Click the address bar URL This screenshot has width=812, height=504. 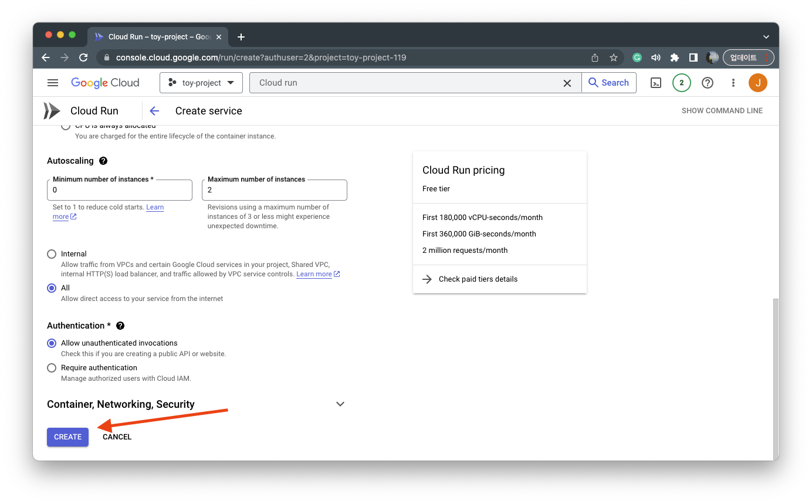pos(261,57)
